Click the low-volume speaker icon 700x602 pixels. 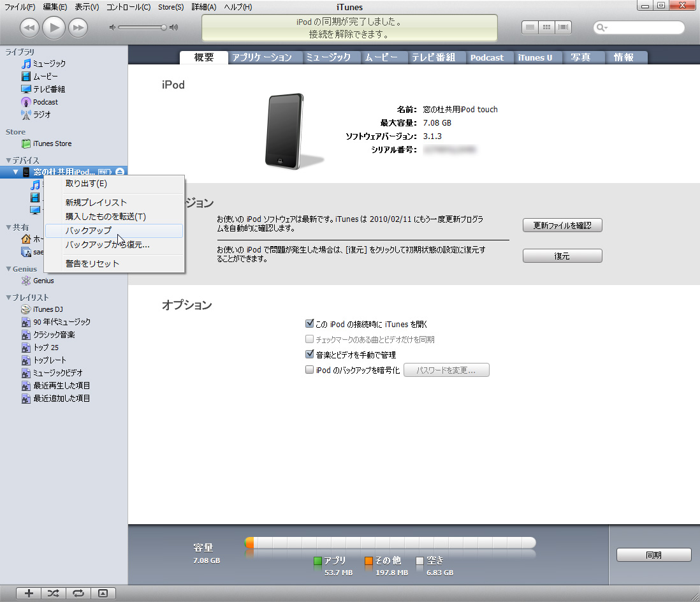pyautogui.click(x=112, y=27)
